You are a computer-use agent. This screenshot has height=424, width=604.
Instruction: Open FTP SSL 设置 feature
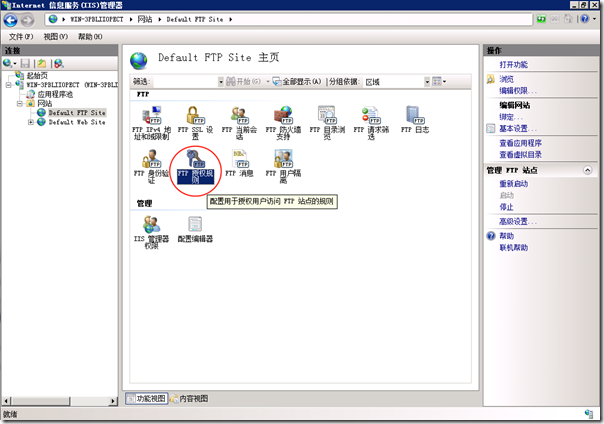(x=195, y=122)
